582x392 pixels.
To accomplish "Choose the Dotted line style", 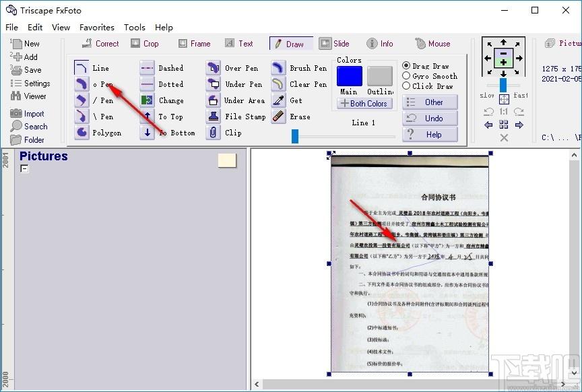I will click(148, 84).
